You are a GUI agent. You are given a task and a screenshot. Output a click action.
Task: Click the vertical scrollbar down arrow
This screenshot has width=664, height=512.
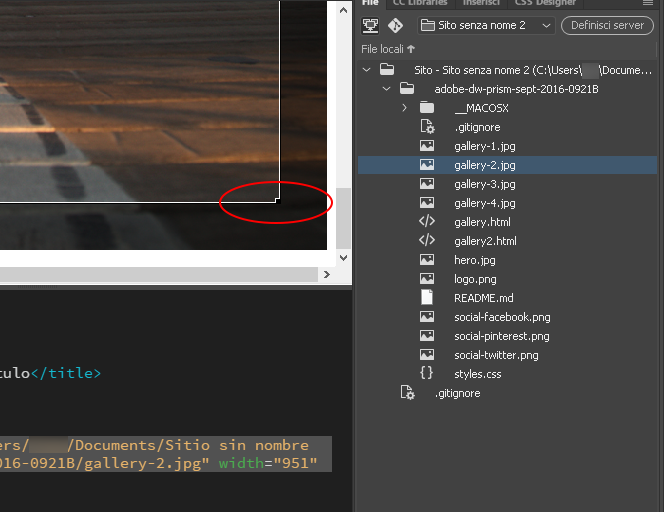coord(344,257)
